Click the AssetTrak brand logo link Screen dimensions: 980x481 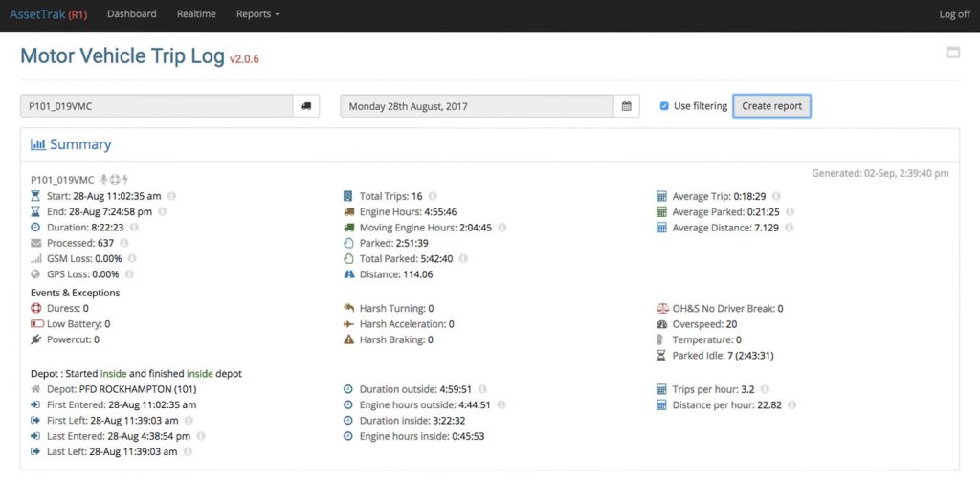tap(48, 14)
